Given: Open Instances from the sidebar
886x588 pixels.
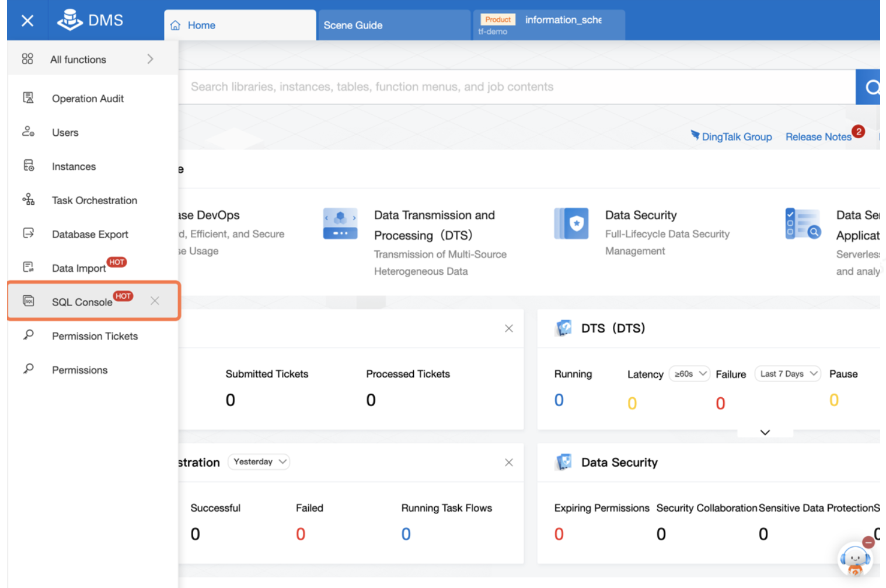Looking at the screenshot, I should click(74, 166).
